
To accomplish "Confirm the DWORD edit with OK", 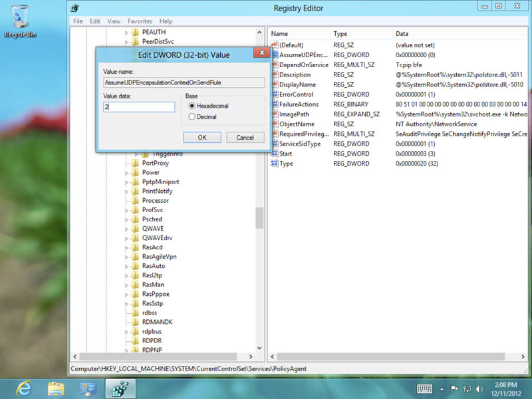I will click(202, 137).
